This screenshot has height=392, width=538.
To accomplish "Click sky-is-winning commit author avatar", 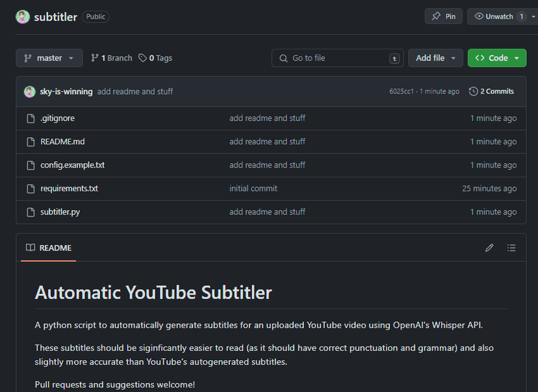I will click(x=30, y=92).
